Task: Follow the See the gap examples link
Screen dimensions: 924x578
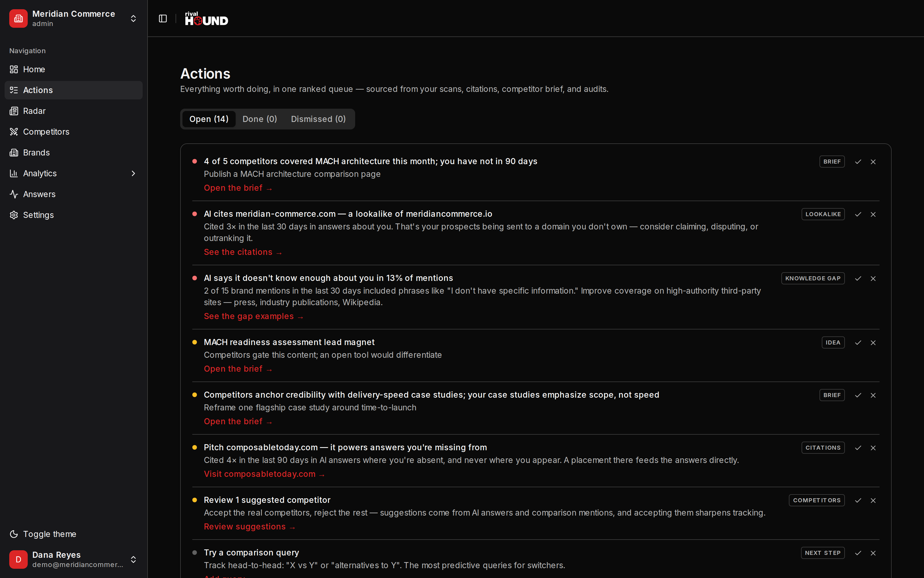Action: (254, 316)
